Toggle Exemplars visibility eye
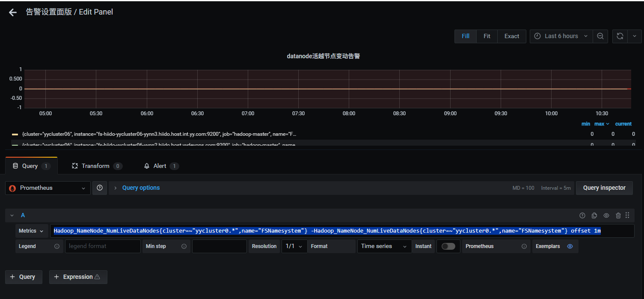644x299 pixels. [570, 246]
